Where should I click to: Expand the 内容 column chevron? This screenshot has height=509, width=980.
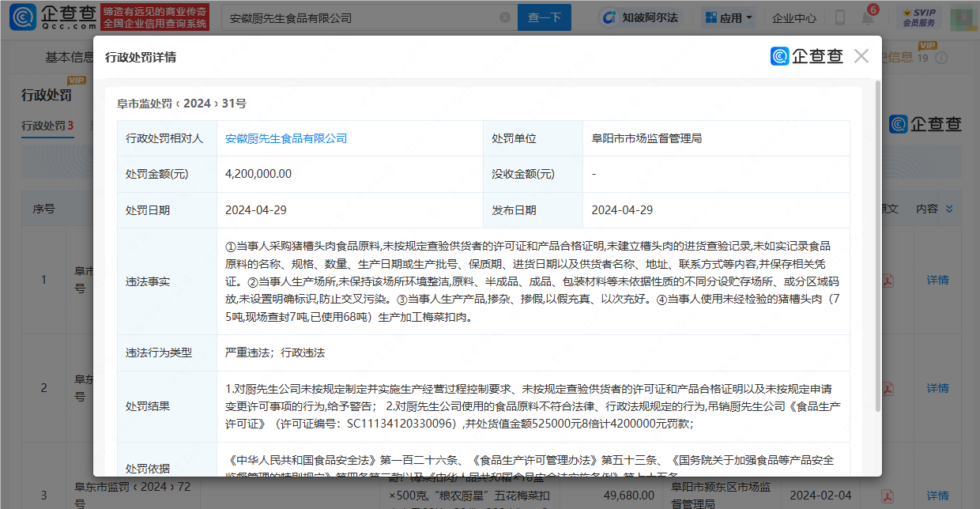949,209
